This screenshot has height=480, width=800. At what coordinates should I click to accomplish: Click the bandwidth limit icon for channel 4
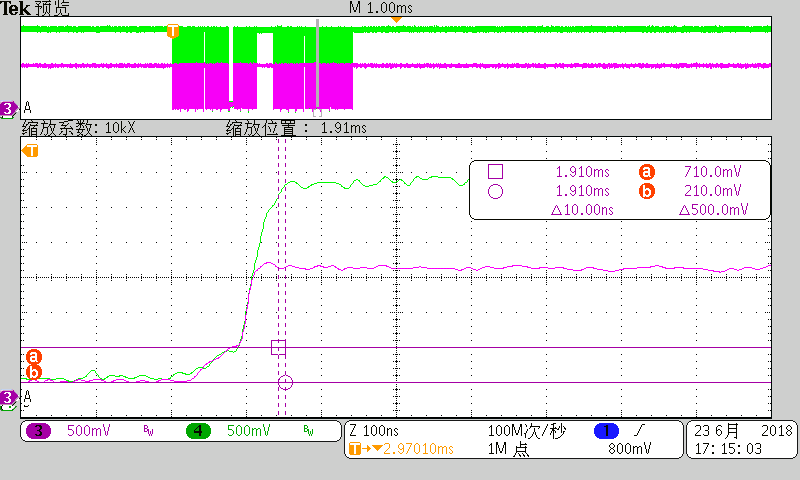[x=308, y=431]
